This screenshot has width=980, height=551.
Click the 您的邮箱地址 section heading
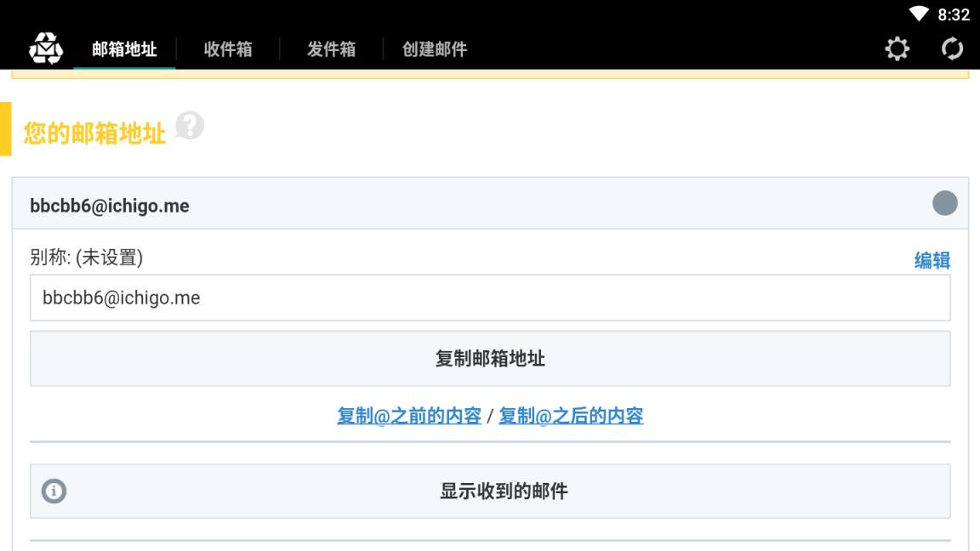click(x=94, y=133)
